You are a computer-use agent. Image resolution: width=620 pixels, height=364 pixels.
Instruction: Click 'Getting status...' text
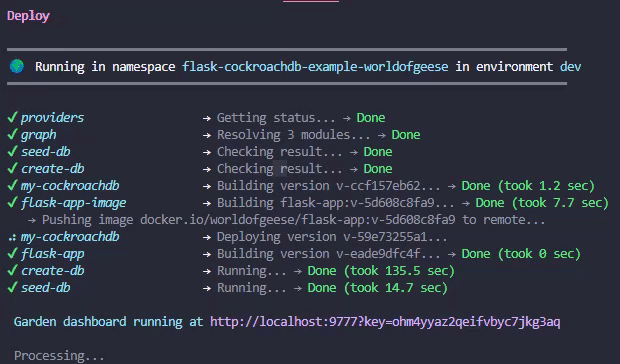276,118
